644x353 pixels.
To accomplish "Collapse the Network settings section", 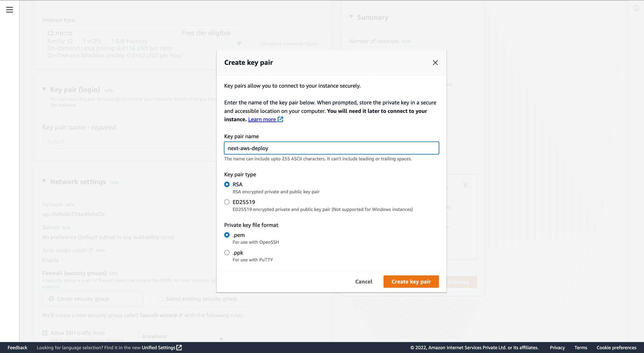I will click(x=44, y=181).
